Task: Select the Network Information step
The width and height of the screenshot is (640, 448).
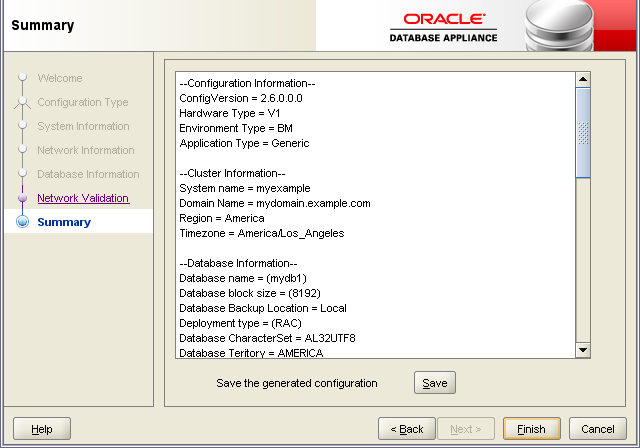Action: (86, 150)
